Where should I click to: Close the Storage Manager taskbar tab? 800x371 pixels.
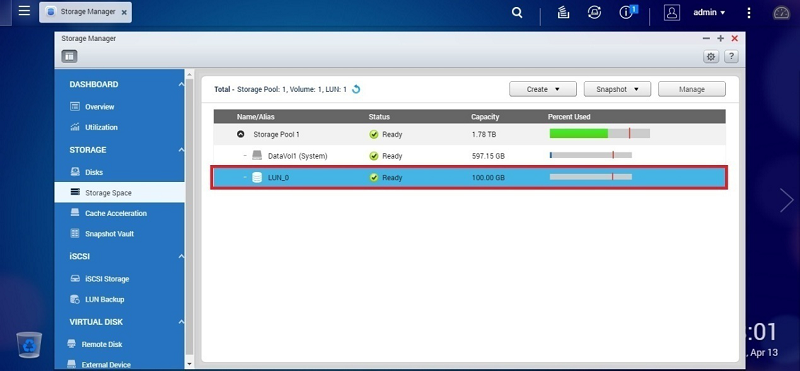click(124, 12)
